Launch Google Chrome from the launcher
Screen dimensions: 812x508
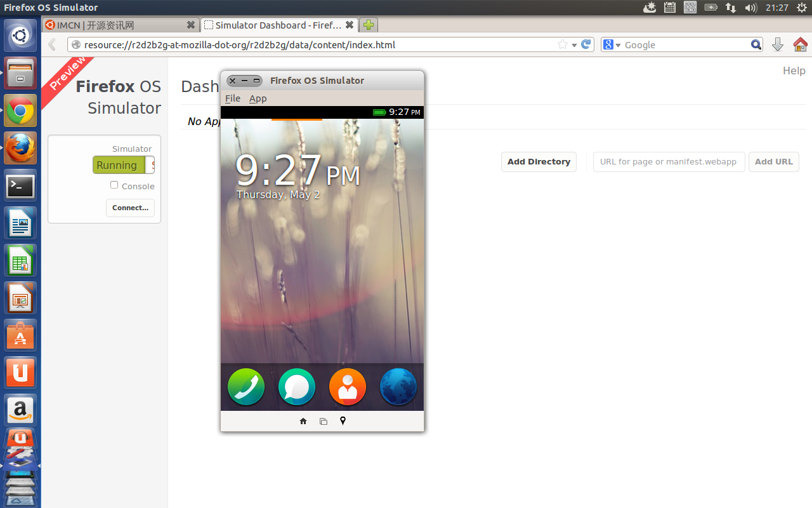(x=20, y=111)
